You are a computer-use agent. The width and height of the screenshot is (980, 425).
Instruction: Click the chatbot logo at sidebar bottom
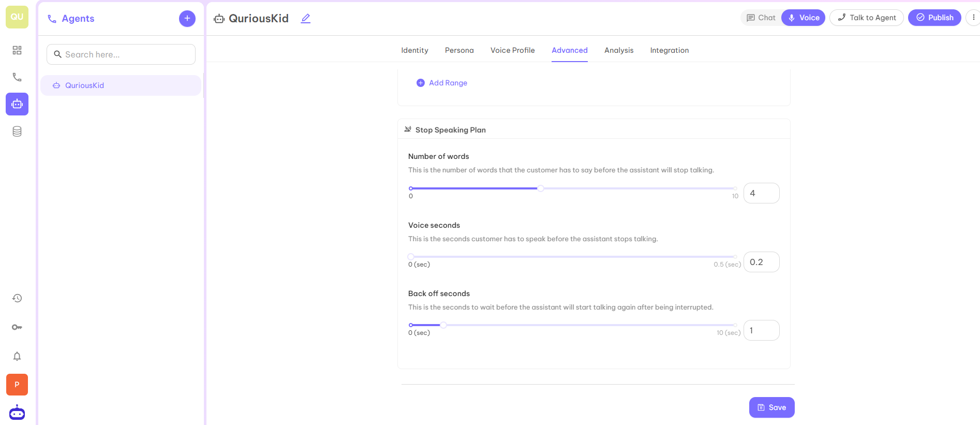tap(17, 413)
